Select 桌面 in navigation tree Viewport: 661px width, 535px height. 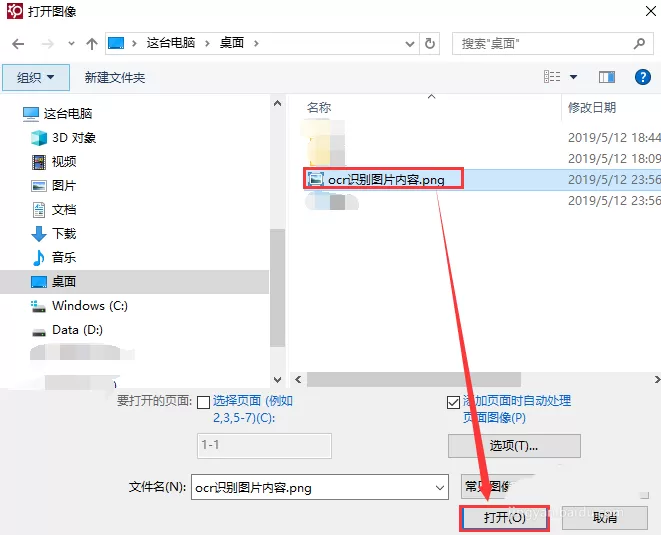134,282
